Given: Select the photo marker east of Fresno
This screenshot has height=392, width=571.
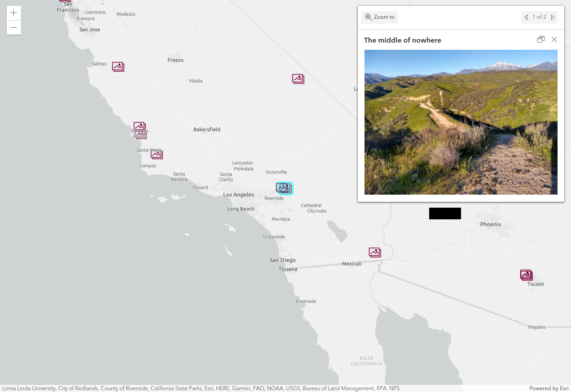Looking at the screenshot, I should [298, 79].
